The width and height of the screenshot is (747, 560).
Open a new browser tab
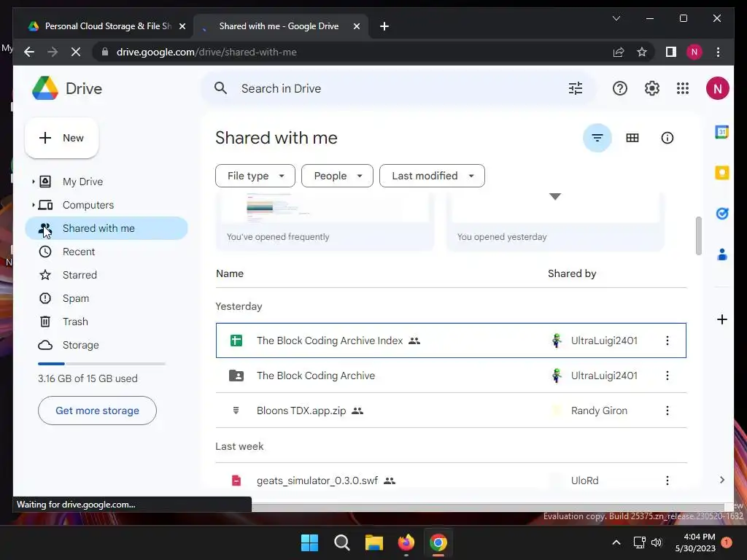tap(384, 26)
